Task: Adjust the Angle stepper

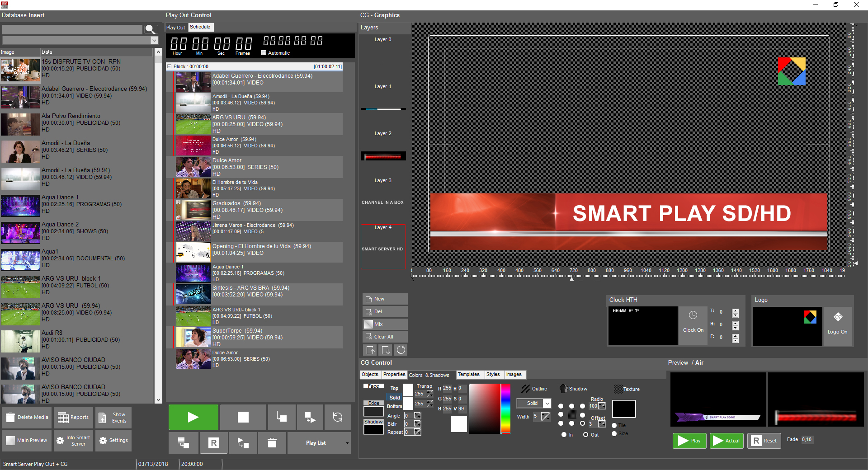Action: pos(418,416)
